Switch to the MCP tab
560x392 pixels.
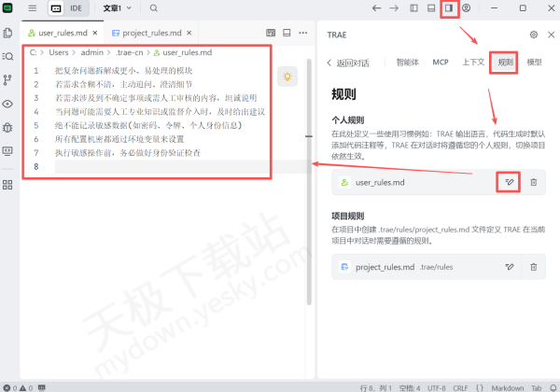tap(440, 63)
